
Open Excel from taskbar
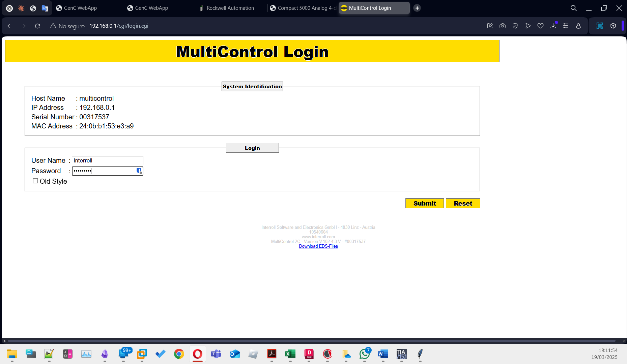290,354
